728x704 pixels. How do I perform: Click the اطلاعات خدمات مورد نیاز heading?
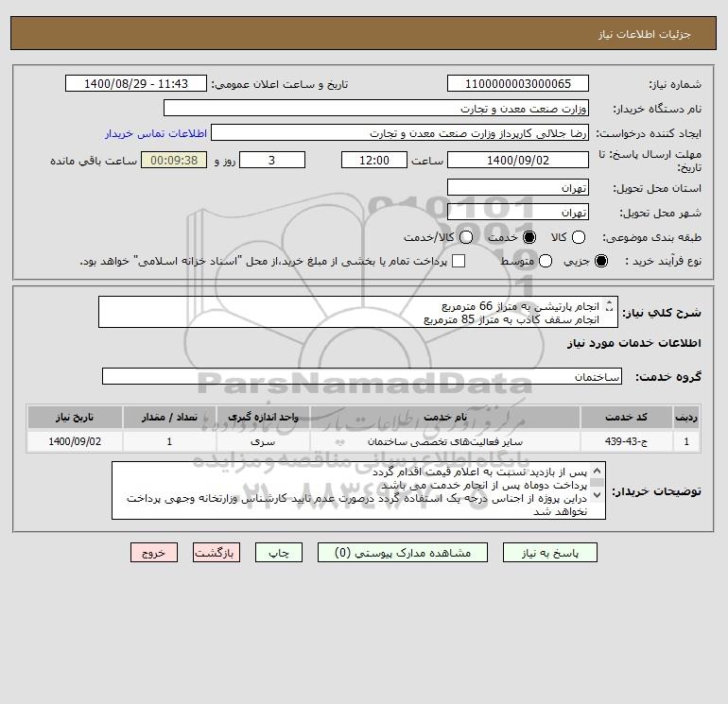[633, 343]
